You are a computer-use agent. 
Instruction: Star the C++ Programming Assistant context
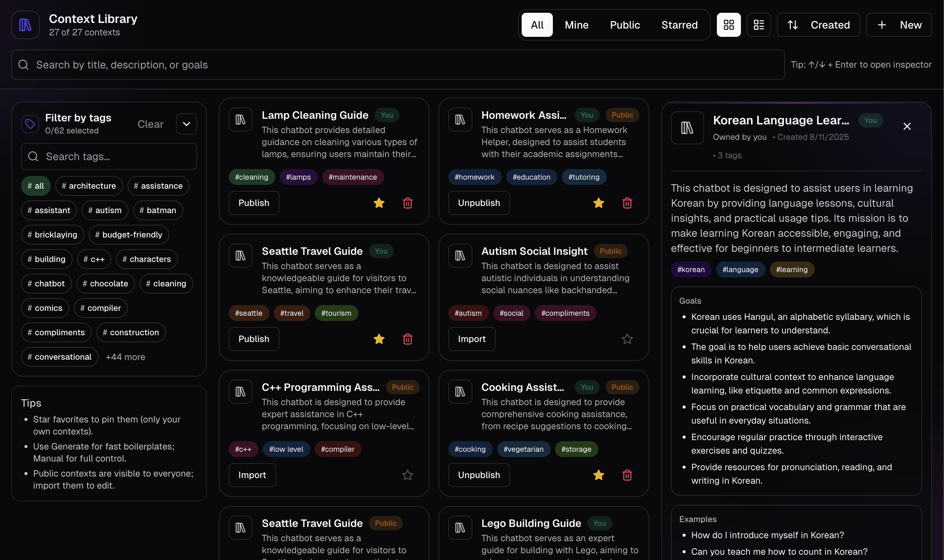[407, 475]
